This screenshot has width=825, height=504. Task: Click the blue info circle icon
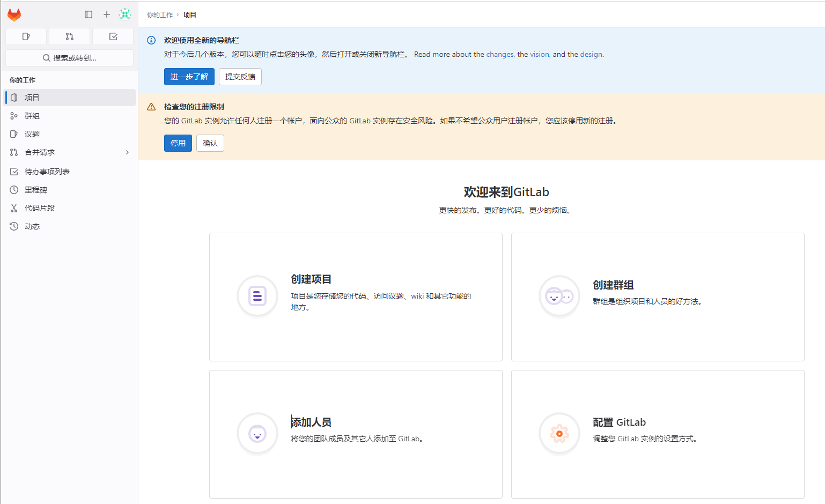[x=151, y=40]
